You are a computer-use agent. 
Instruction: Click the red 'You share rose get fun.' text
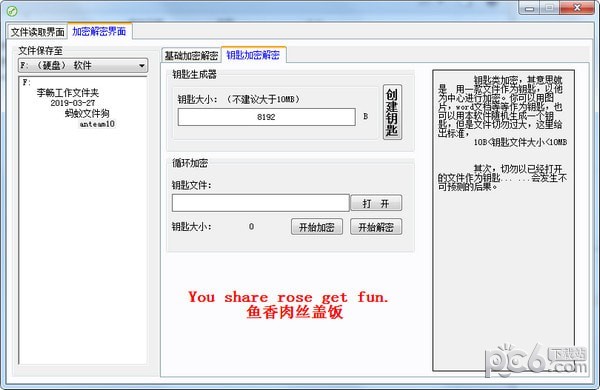click(288, 297)
